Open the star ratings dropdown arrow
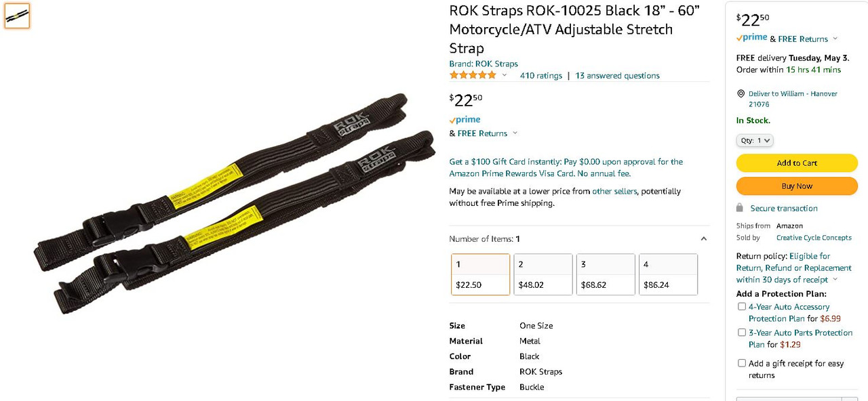This screenshot has height=401, width=868. coord(505,75)
